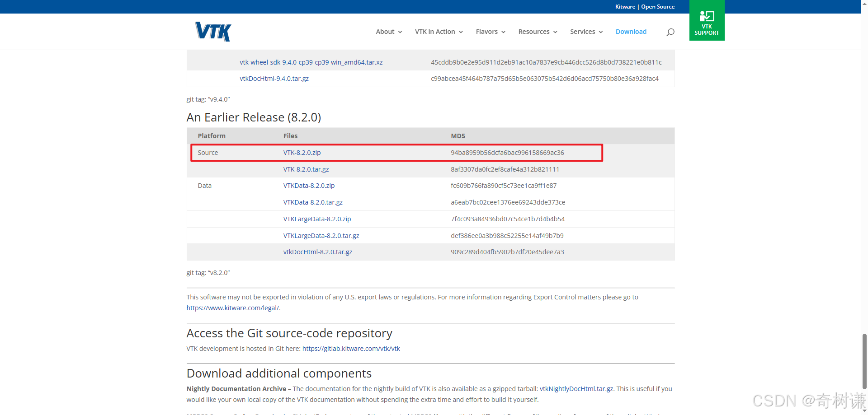Click the Platform column header
868x415 pixels.
click(212, 136)
